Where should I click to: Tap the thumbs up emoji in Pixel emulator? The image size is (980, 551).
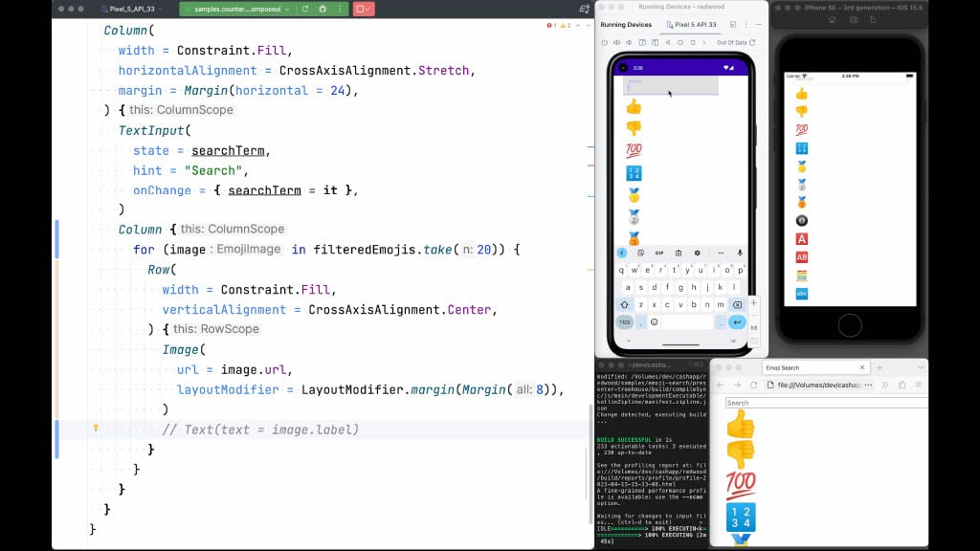pyautogui.click(x=634, y=107)
